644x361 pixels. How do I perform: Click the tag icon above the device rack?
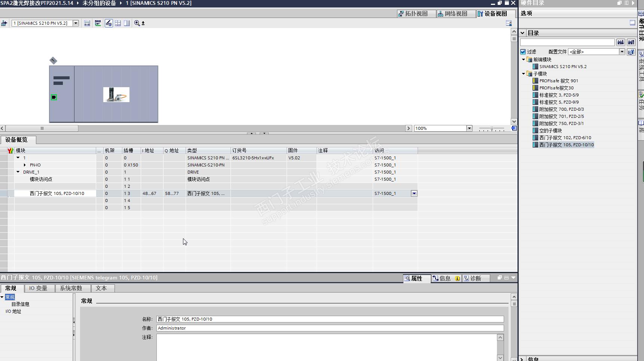[x=53, y=60]
